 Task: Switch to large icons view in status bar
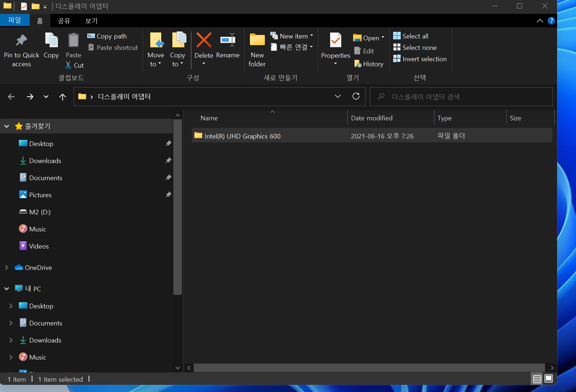coord(549,378)
